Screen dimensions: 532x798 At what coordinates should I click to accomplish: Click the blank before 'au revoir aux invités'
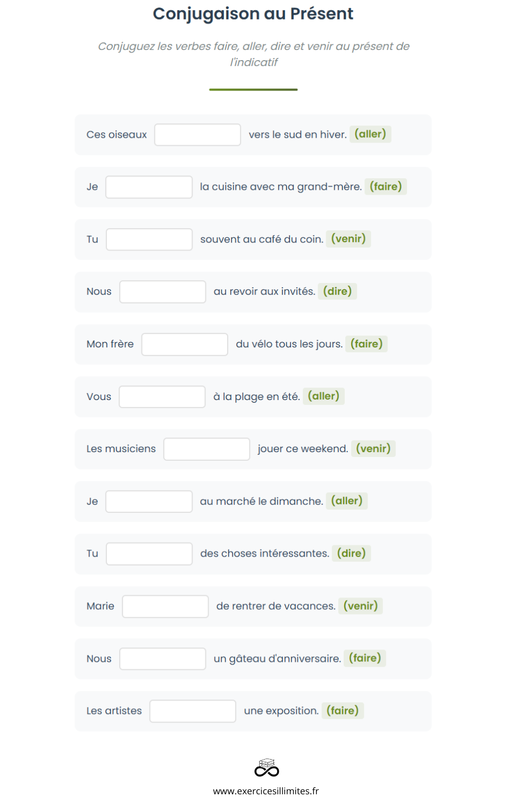point(163,292)
